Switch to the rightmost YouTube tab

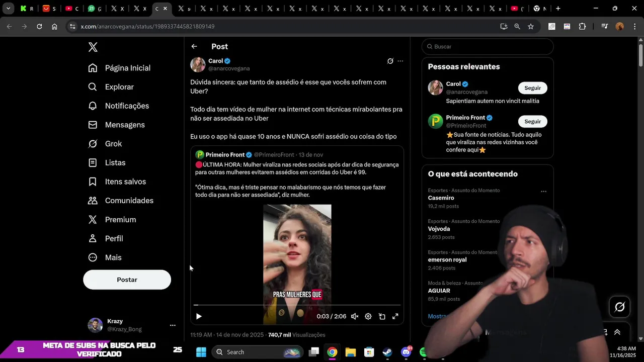[517, 9]
